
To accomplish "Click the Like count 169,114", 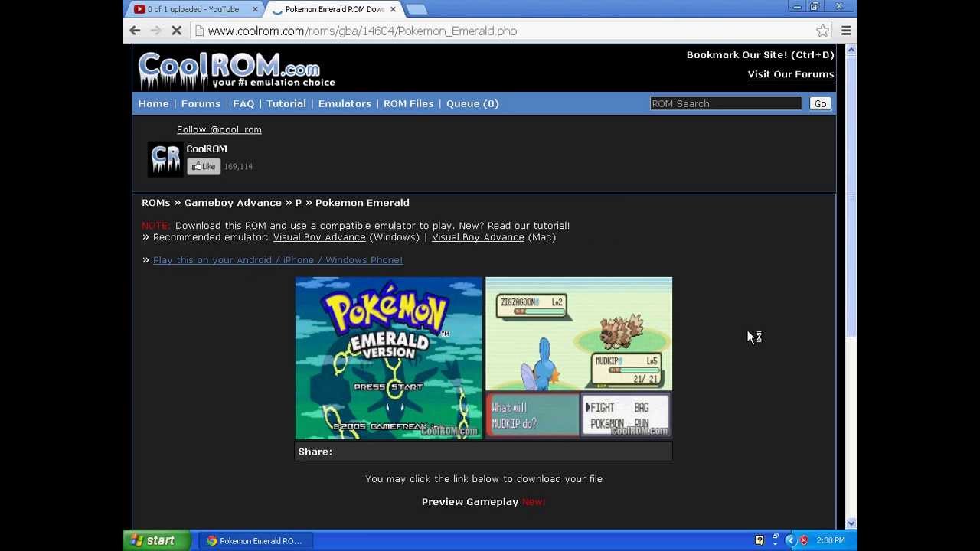I will tap(238, 166).
